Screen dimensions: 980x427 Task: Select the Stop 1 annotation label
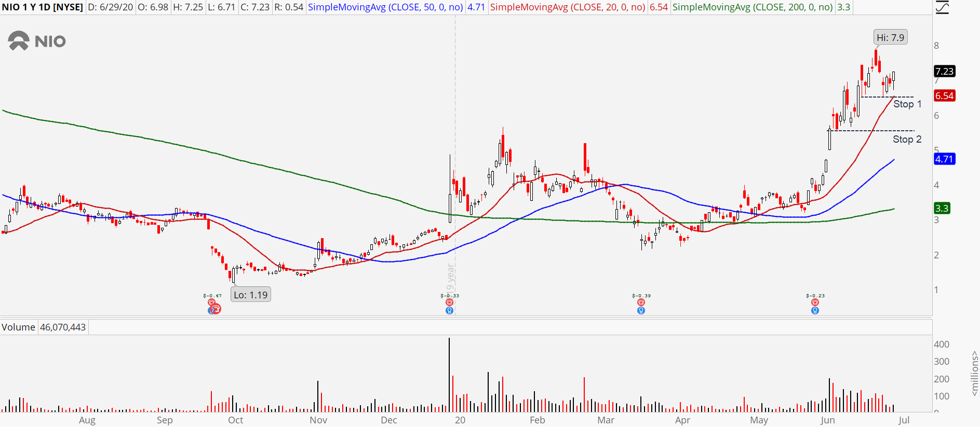[907, 104]
